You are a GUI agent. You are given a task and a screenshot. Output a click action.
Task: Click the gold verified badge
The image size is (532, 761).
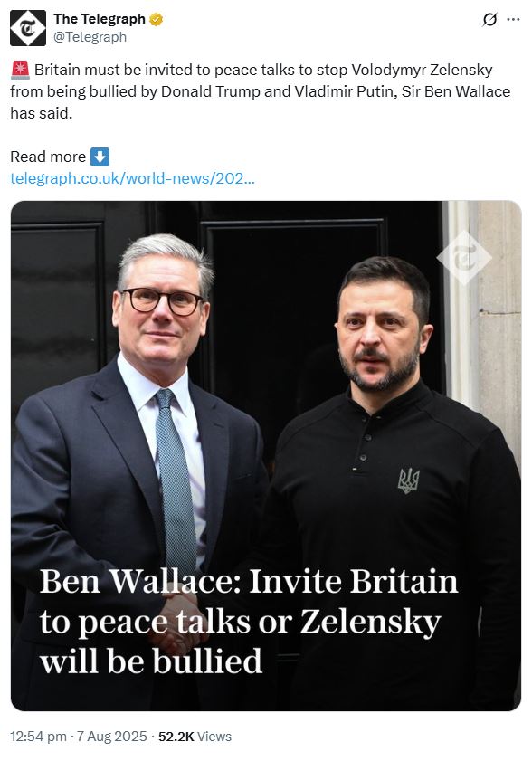tap(156, 19)
